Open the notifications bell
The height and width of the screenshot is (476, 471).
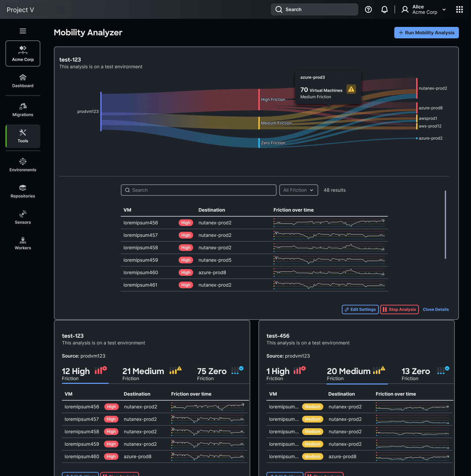tap(385, 9)
